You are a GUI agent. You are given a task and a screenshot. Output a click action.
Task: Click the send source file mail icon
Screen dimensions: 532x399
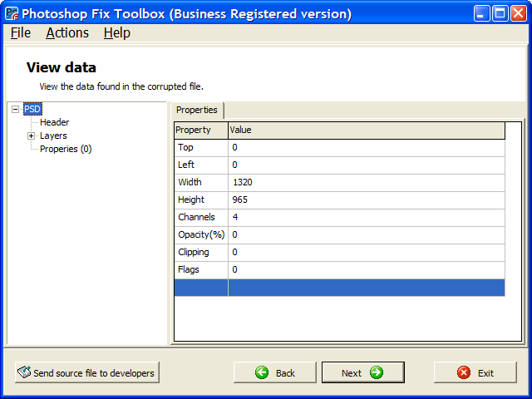click(24, 372)
